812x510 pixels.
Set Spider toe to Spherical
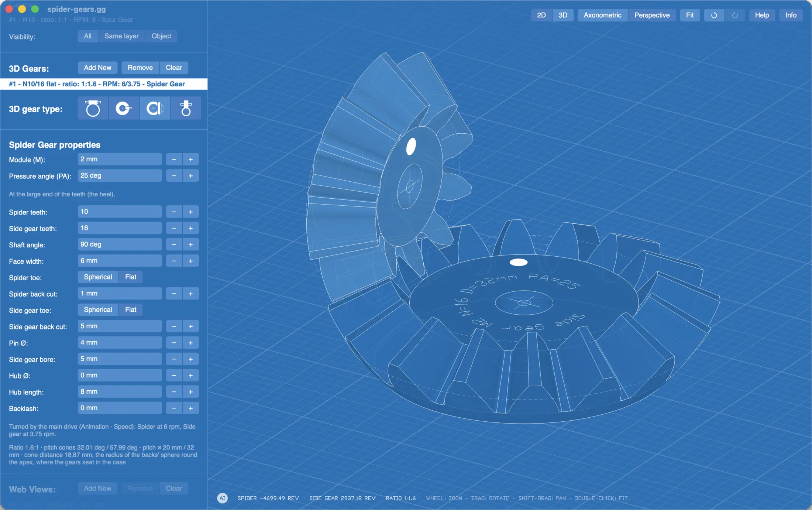[98, 277]
